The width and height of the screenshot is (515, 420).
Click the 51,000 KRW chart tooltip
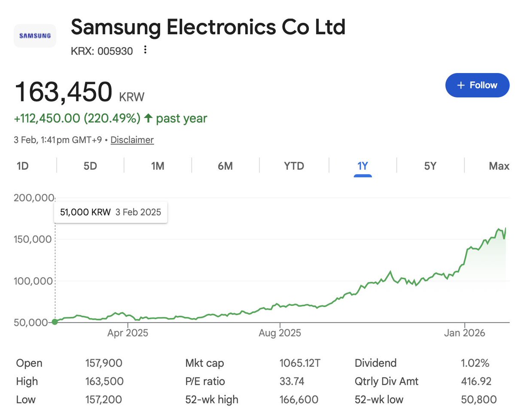[x=110, y=212]
